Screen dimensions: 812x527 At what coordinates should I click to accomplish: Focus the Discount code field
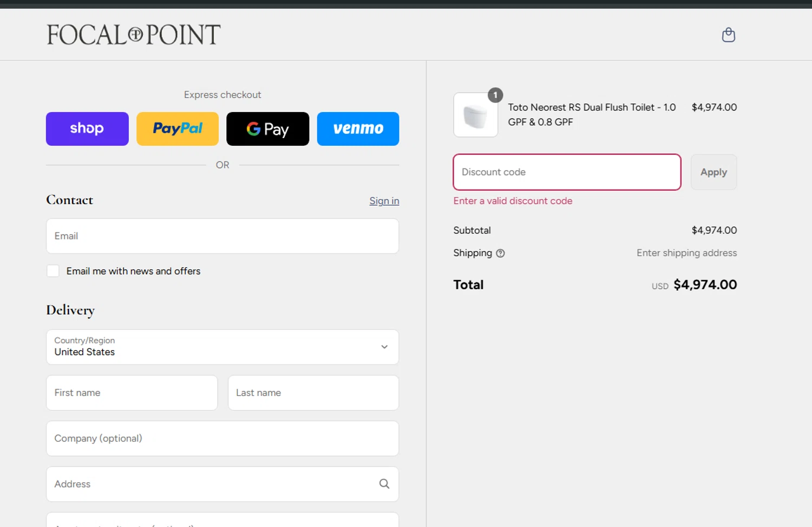tap(567, 172)
